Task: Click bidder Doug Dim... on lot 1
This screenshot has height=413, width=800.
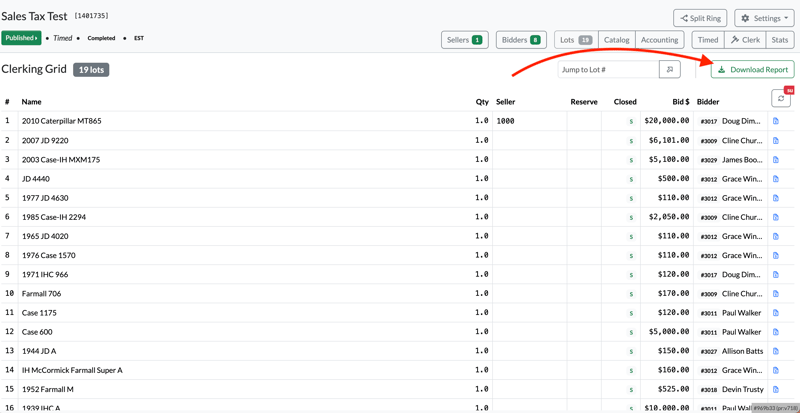Action: (x=742, y=122)
